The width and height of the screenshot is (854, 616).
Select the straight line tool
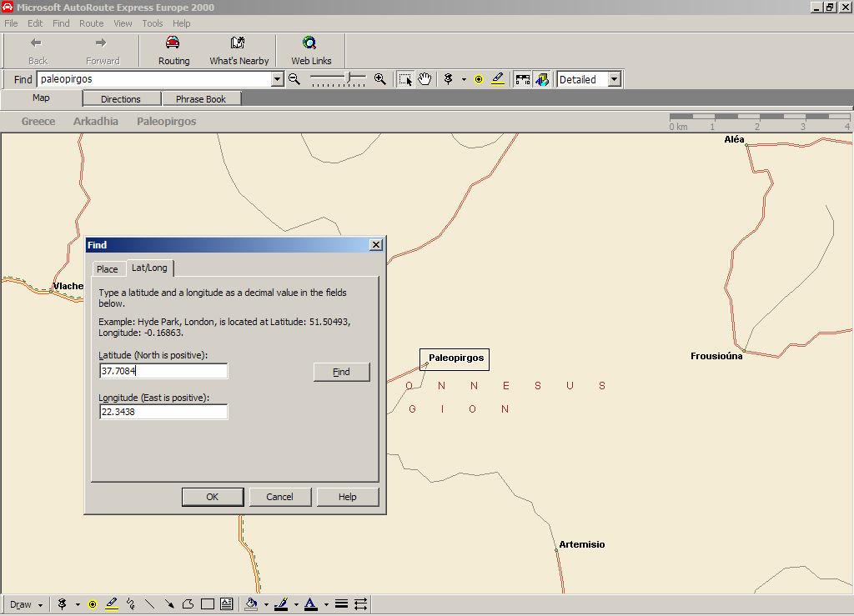(x=150, y=604)
